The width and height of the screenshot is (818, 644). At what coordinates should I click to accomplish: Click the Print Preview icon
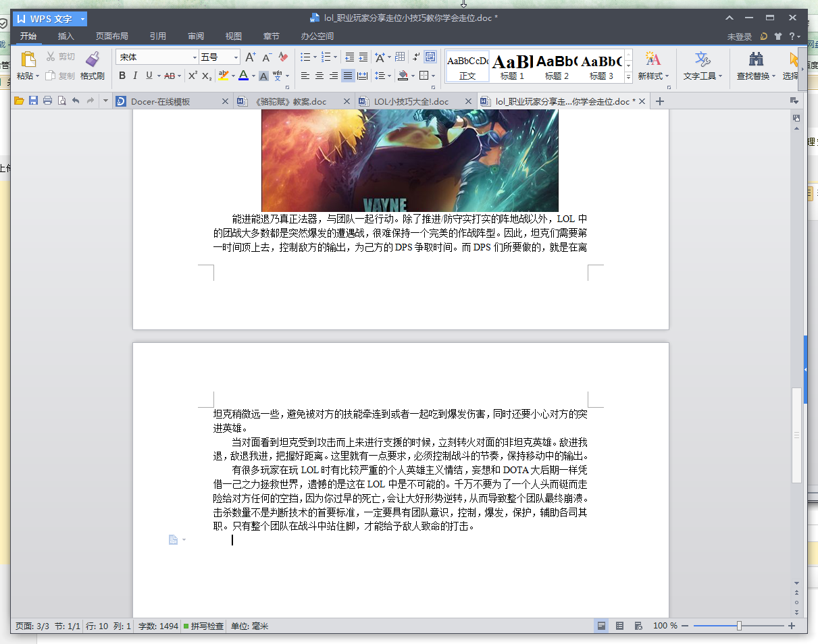click(x=61, y=101)
